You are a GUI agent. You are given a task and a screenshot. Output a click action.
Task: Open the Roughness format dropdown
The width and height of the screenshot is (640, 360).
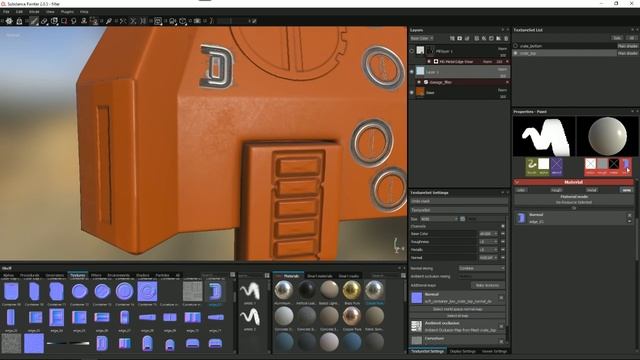488,242
